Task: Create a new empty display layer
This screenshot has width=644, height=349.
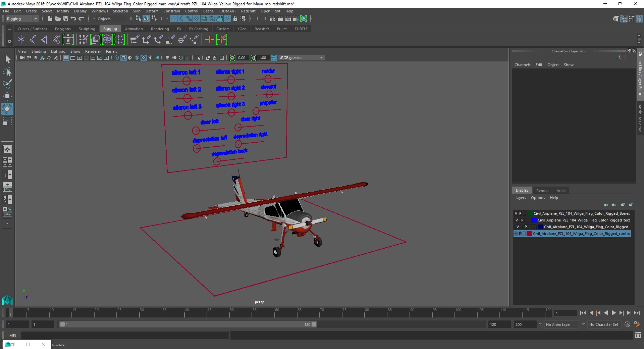Action: point(623,205)
